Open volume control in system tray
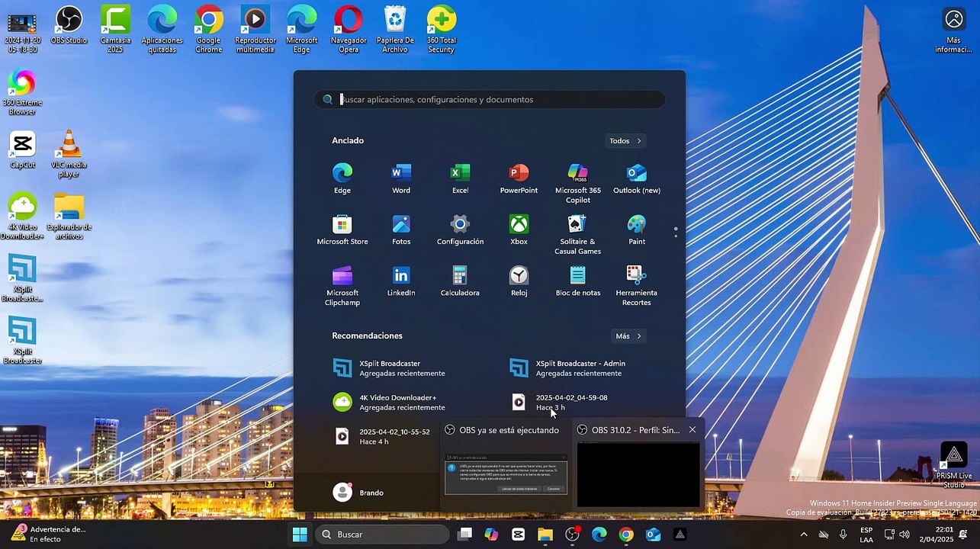Viewport: 980px width, 549px height. point(904,535)
